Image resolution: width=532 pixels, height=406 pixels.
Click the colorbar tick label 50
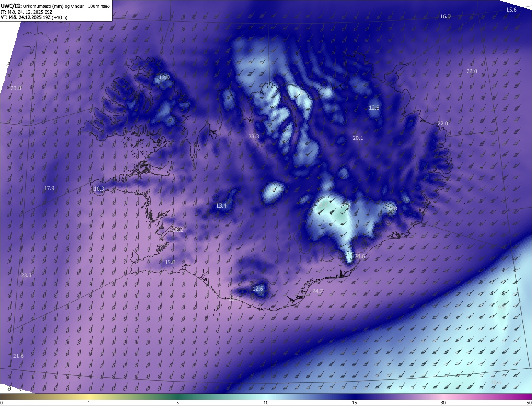(x=529, y=403)
